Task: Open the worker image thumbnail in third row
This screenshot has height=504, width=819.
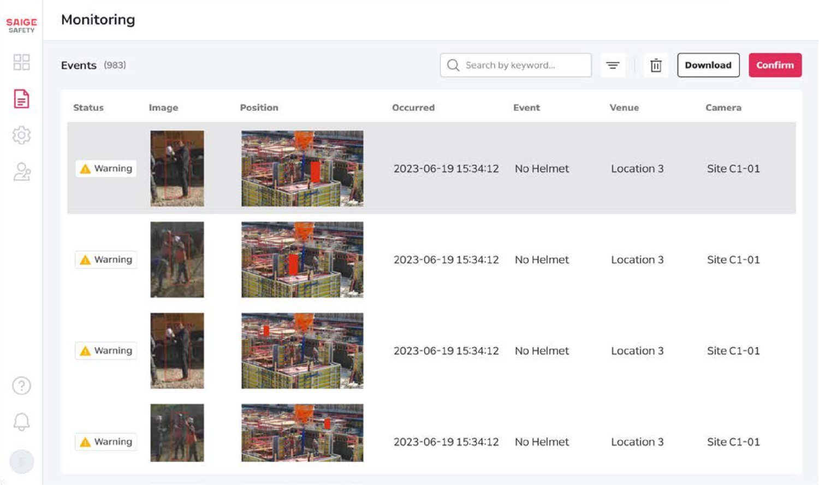Action: tap(177, 351)
